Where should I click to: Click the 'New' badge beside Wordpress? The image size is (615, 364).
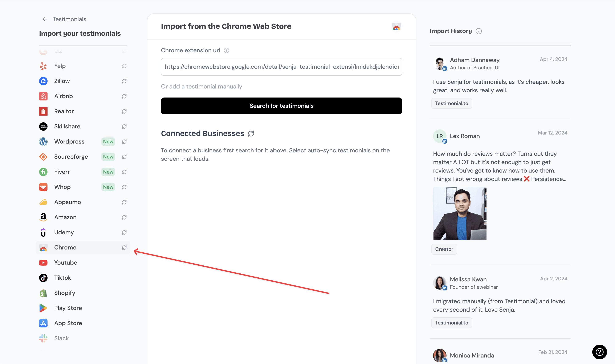108,141
